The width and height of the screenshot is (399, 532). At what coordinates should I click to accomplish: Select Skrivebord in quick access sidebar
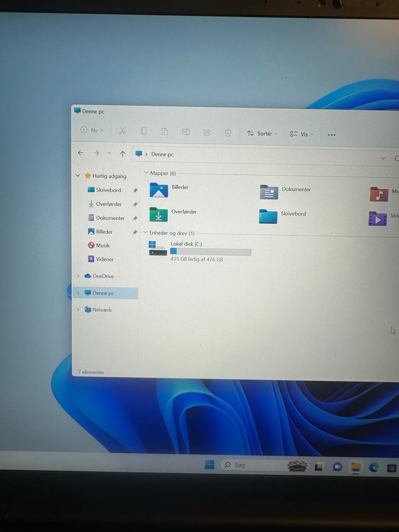click(x=104, y=190)
